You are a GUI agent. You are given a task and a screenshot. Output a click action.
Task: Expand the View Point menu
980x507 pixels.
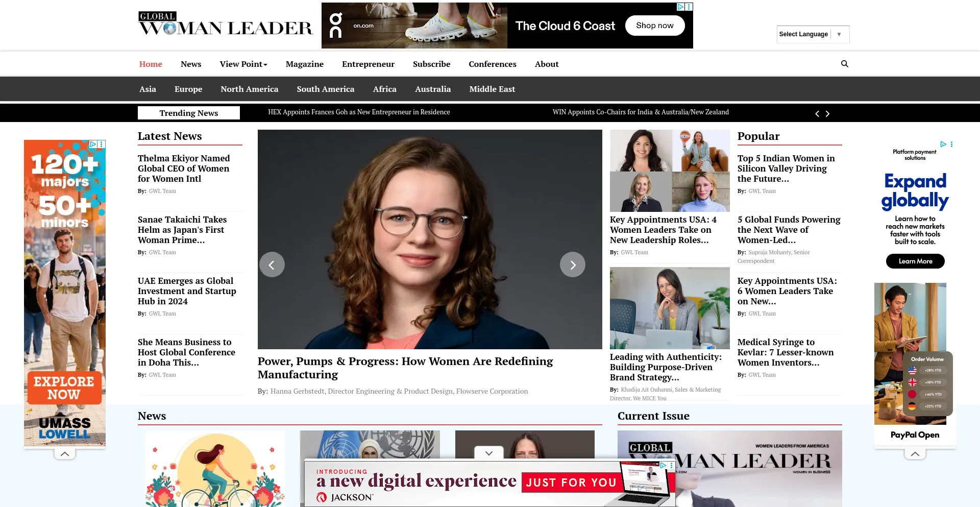(243, 64)
